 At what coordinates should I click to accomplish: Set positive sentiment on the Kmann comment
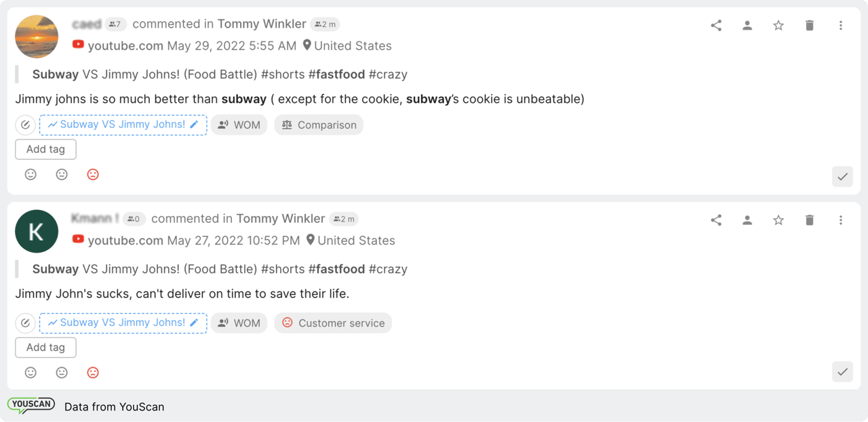click(x=31, y=373)
